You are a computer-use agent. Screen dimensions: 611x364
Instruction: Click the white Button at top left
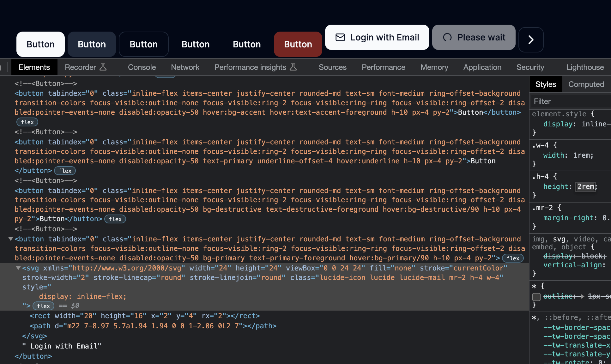pyautogui.click(x=40, y=44)
